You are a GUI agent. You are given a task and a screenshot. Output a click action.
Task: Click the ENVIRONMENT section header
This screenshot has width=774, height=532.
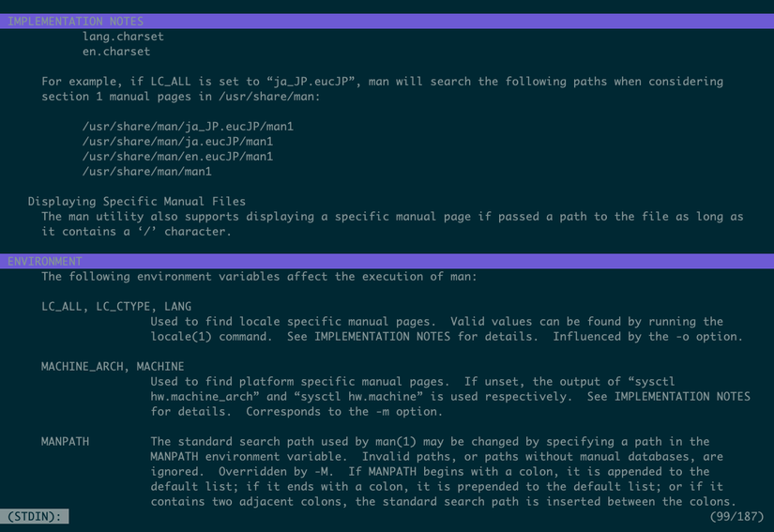click(x=45, y=261)
